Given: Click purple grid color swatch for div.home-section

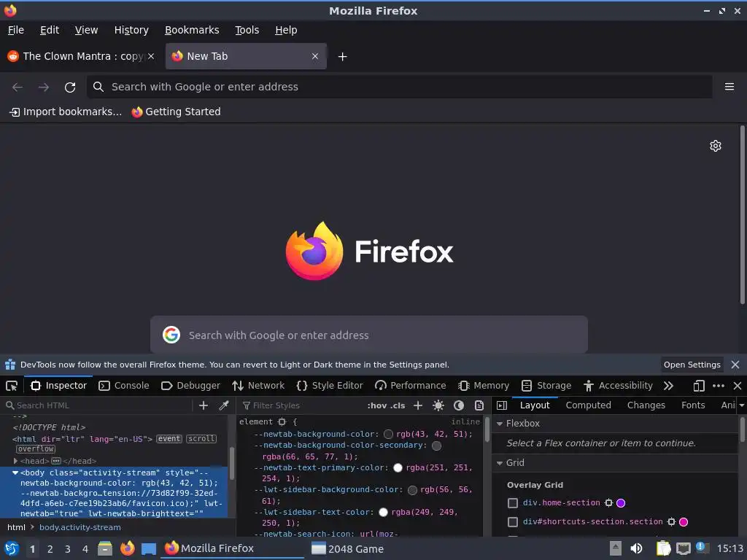Looking at the screenshot, I should (621, 503).
